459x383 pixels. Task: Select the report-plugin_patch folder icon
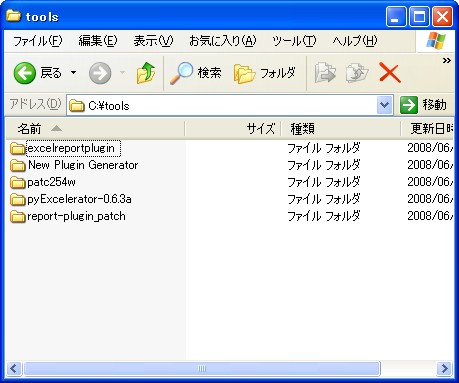coord(18,216)
